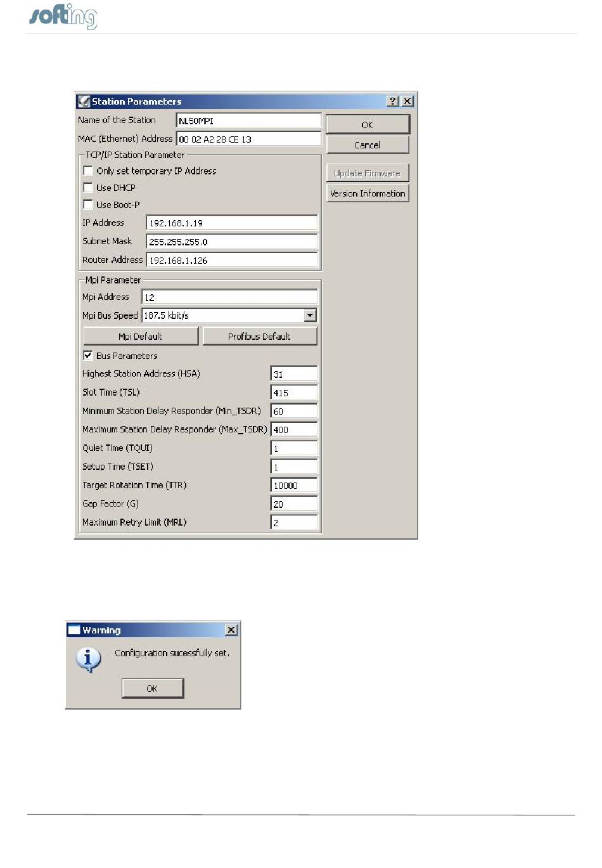Click the Subnet Mask field
Viewport: 602px width, 868px height.
(232, 241)
